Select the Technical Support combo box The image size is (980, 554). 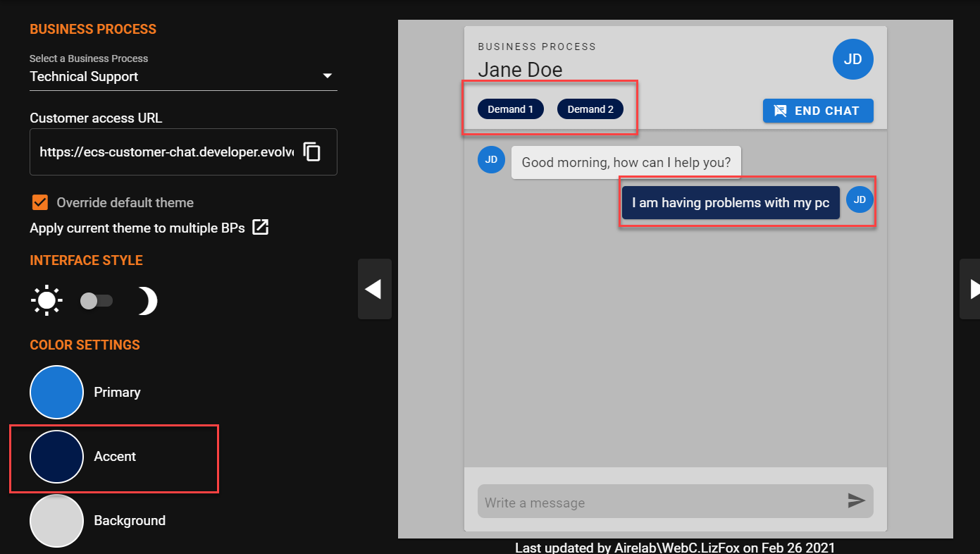(169, 77)
